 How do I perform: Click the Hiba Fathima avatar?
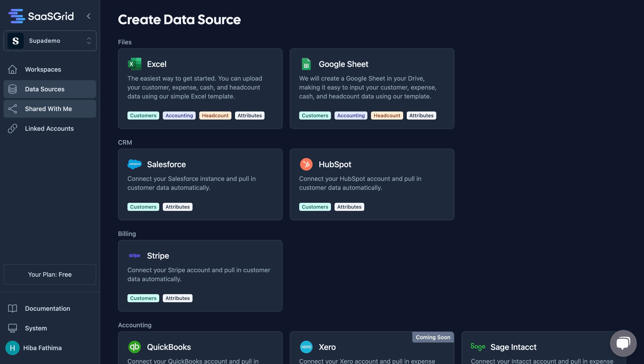coord(13,348)
